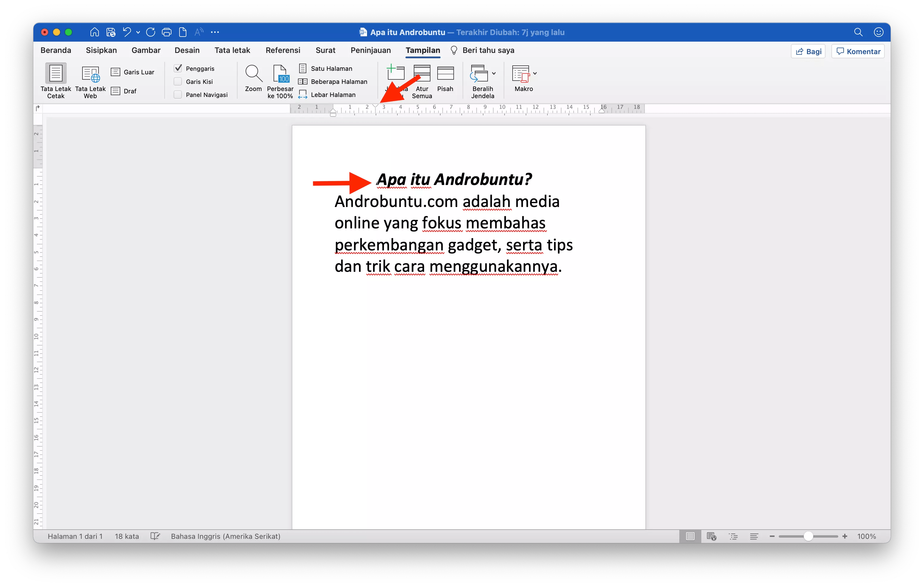
Task: Switch to the Beranda ribbon tab
Action: (x=56, y=50)
